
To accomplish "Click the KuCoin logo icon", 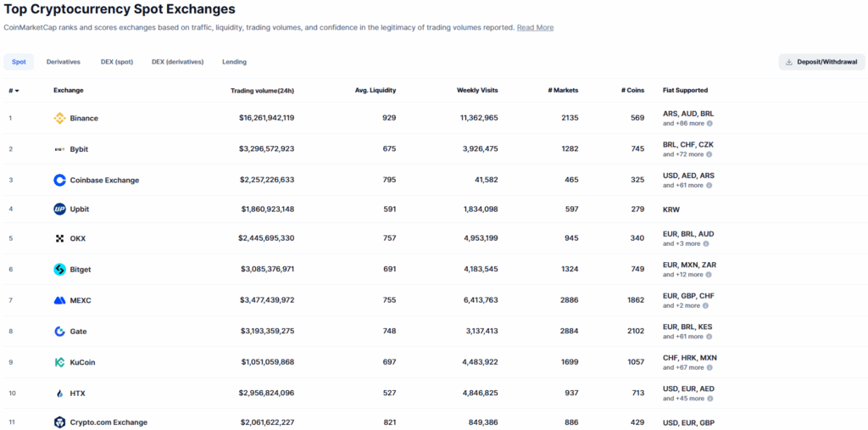I will coord(59,362).
